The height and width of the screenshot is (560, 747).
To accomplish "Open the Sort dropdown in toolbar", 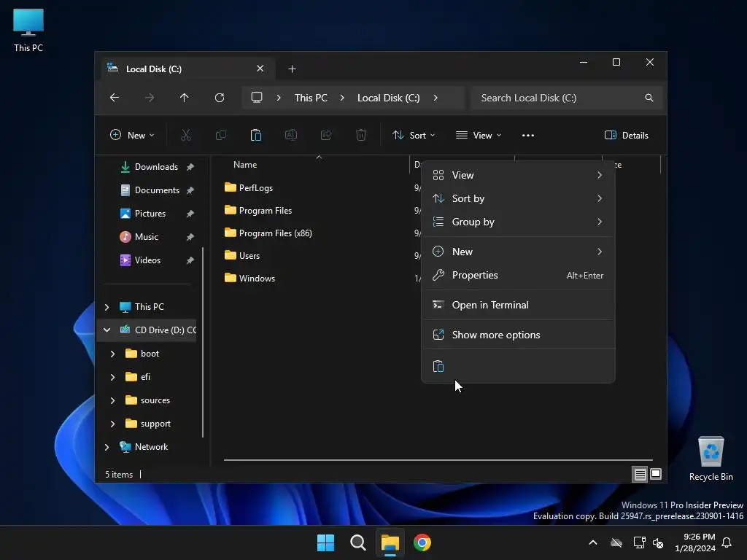I will click(x=413, y=135).
